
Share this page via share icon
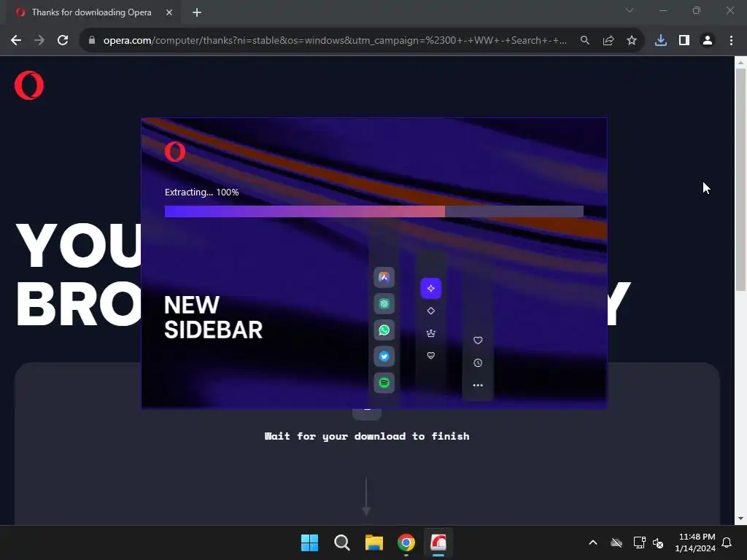608,41
